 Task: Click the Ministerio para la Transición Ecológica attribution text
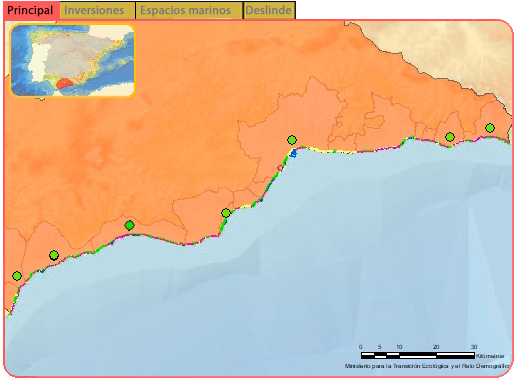click(x=427, y=366)
